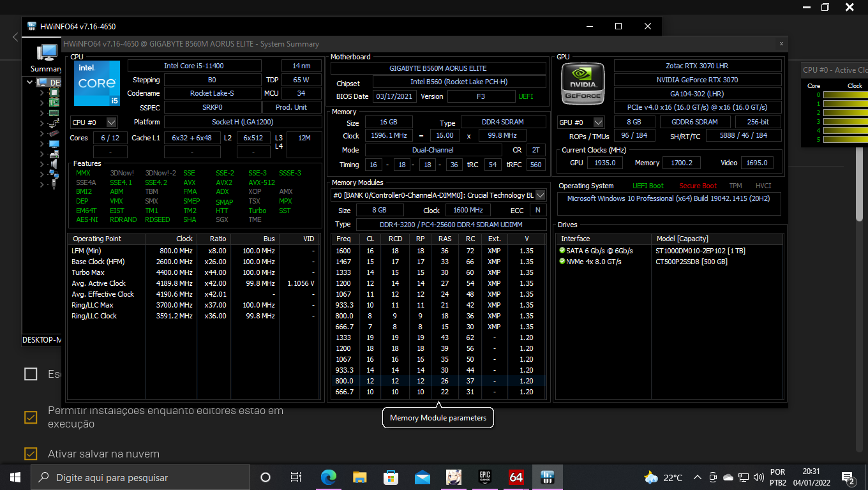The width and height of the screenshot is (868, 490).
Task: Click the Windows search box
Action: pyautogui.click(x=140, y=477)
